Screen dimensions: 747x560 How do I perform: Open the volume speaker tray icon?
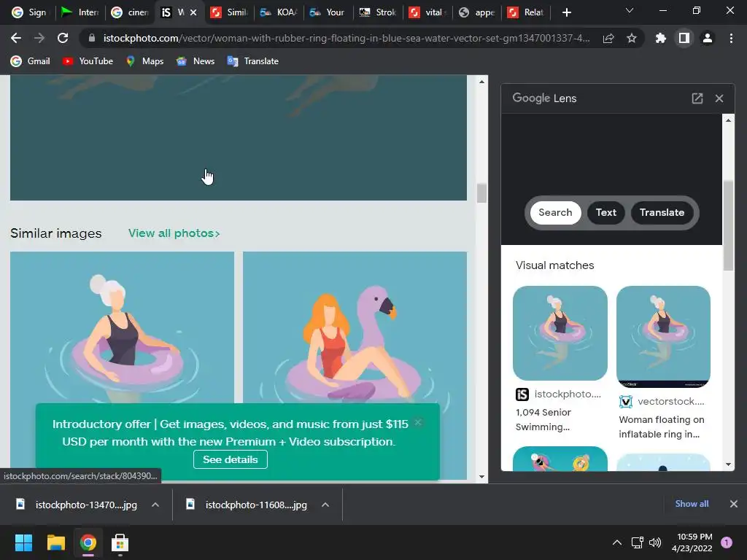[655, 542]
